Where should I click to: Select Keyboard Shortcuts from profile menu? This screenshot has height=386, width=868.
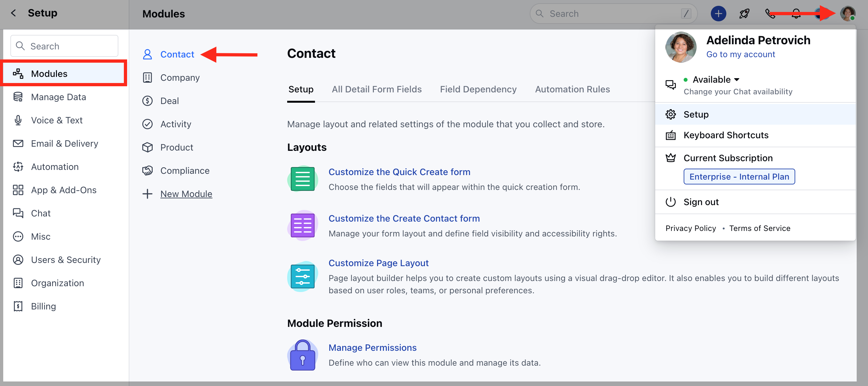pos(725,135)
